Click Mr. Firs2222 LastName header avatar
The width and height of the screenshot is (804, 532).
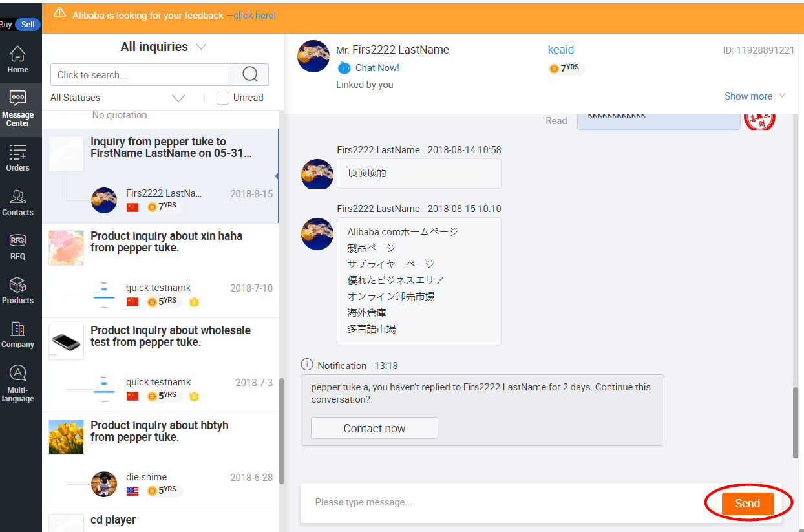(x=313, y=56)
